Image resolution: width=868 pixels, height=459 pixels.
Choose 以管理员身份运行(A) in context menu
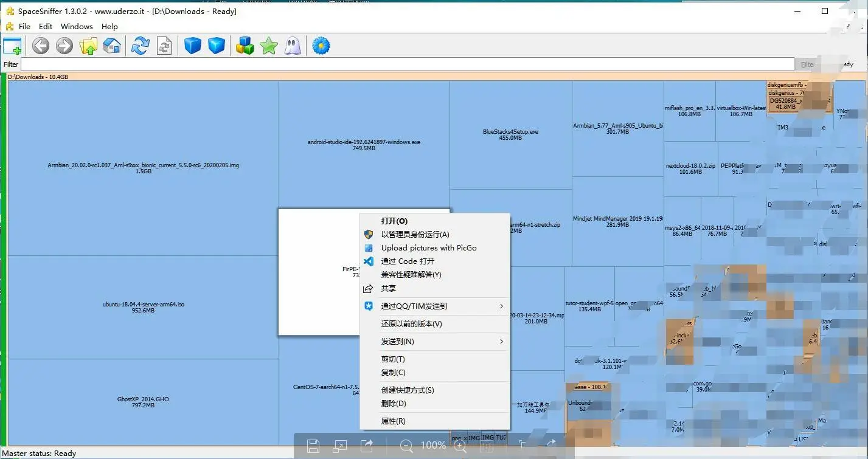[435, 235]
